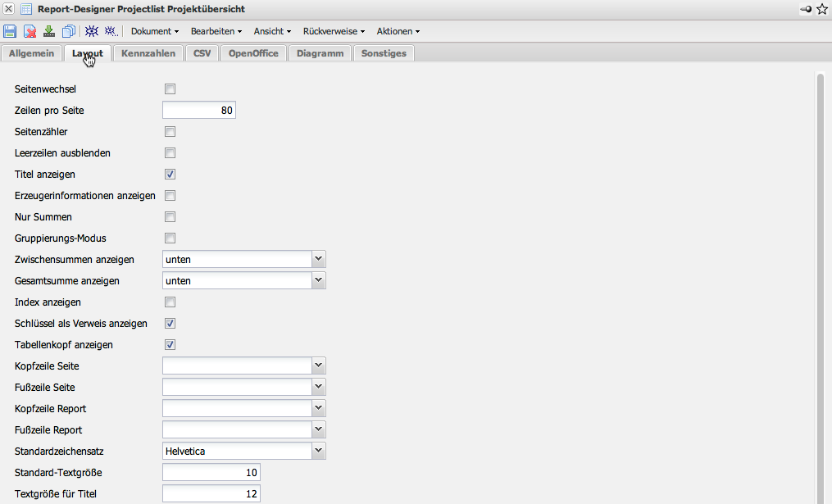Open the Aktionen menu
The image size is (832, 504).
(x=398, y=31)
